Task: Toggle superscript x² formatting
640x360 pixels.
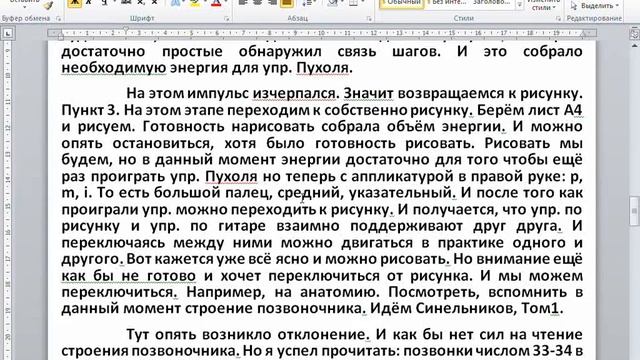Action: [x=154, y=3]
